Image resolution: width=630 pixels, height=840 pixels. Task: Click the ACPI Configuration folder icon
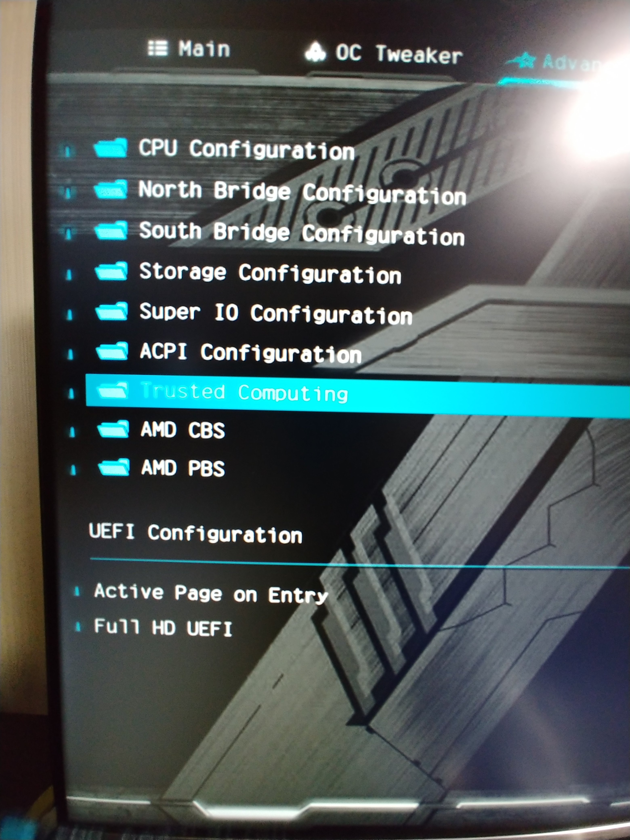coord(112,351)
